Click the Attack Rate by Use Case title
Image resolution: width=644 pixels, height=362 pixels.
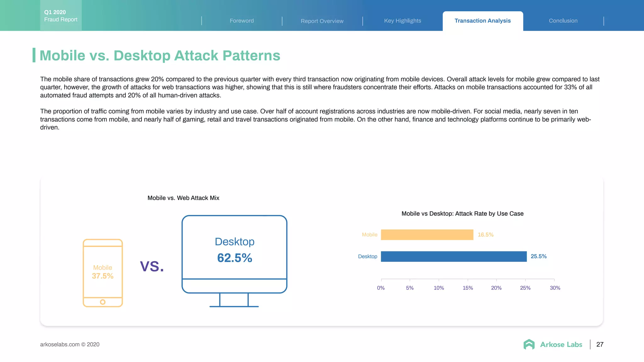point(463,214)
